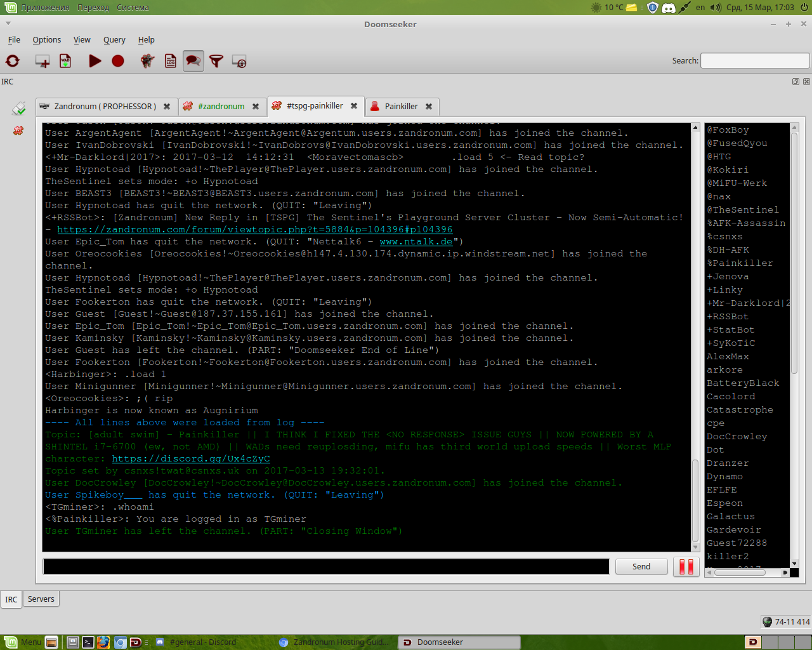Toggle the IRC chat bubbles toolbar button

pyautogui.click(x=193, y=61)
